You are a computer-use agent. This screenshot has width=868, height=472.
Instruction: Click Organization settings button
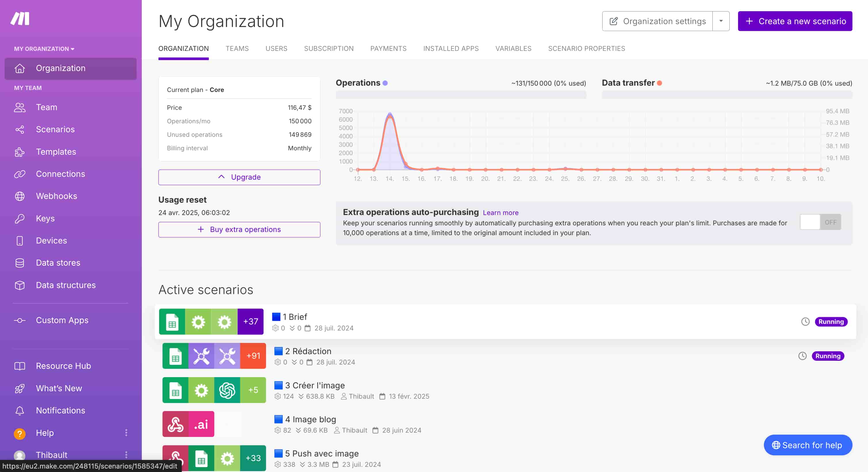pos(657,21)
